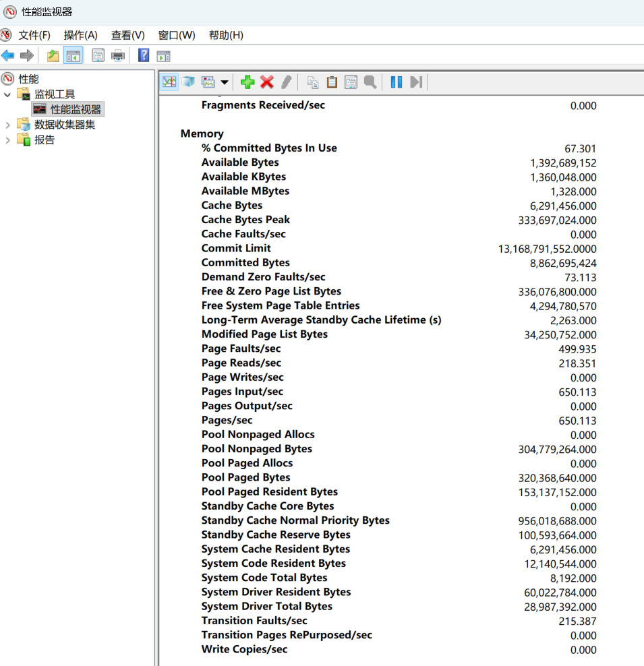This screenshot has height=666, width=644.
Task: Click the Forward arrow in the toolbar
Action: pos(27,56)
